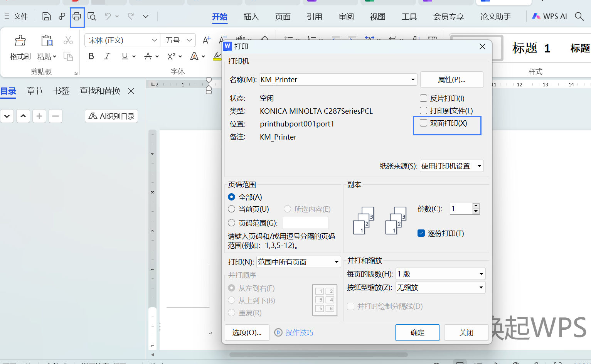Screen dimensions: 591x364
Task: Select 页码范围(G) radio button
Action: pyautogui.click(x=231, y=223)
